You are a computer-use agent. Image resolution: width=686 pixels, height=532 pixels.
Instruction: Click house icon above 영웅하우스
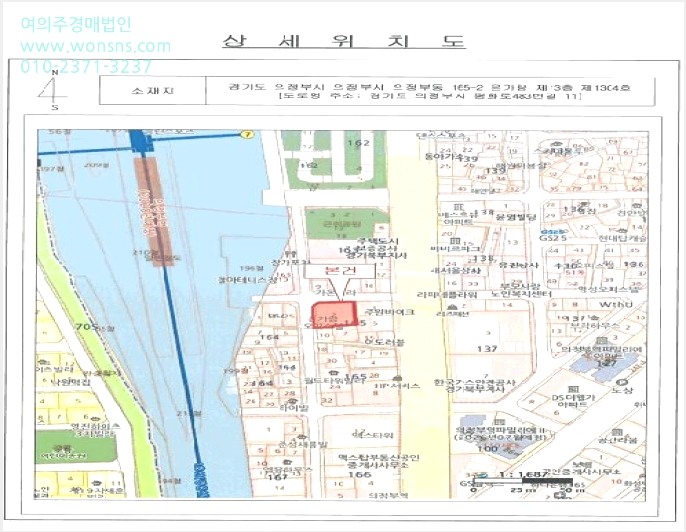click(x=287, y=462)
